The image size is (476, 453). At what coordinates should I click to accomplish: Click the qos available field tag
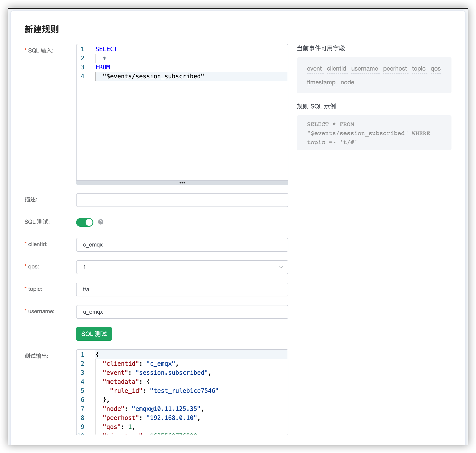tap(435, 69)
